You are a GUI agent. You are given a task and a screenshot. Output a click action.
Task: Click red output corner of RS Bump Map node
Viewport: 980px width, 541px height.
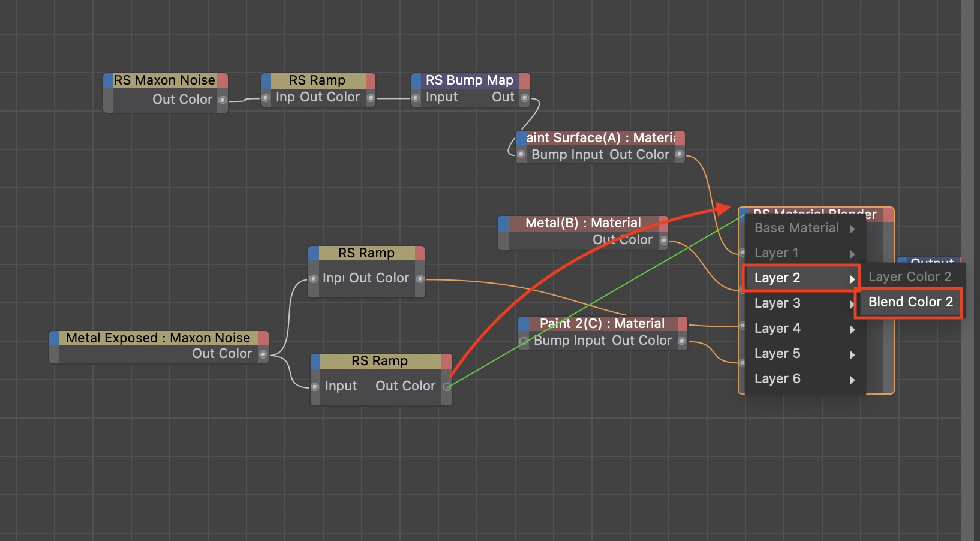(x=525, y=80)
